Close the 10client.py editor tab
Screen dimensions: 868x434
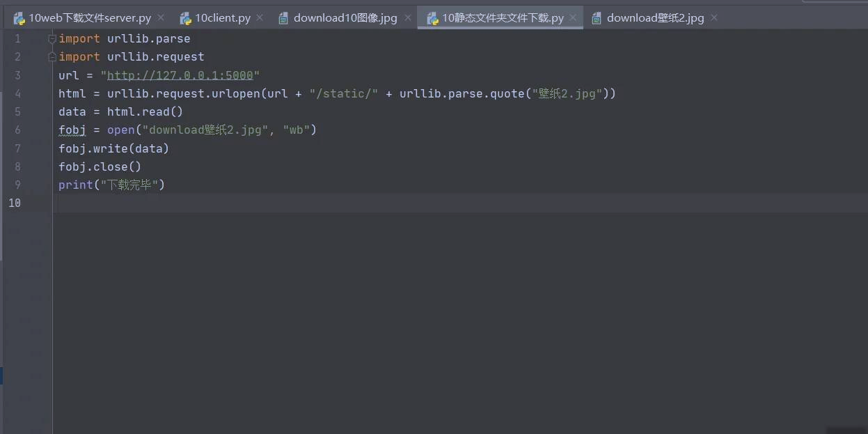[260, 18]
